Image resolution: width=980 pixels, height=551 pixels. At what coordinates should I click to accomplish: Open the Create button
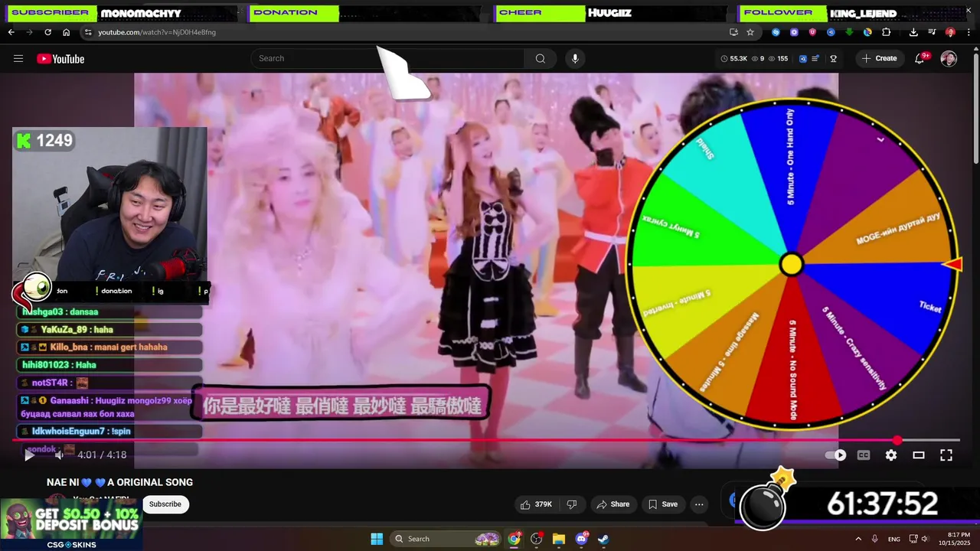point(879,58)
